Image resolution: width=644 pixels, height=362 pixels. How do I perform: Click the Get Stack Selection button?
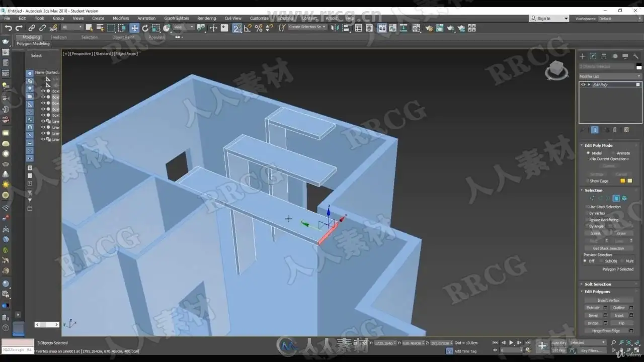click(x=608, y=248)
